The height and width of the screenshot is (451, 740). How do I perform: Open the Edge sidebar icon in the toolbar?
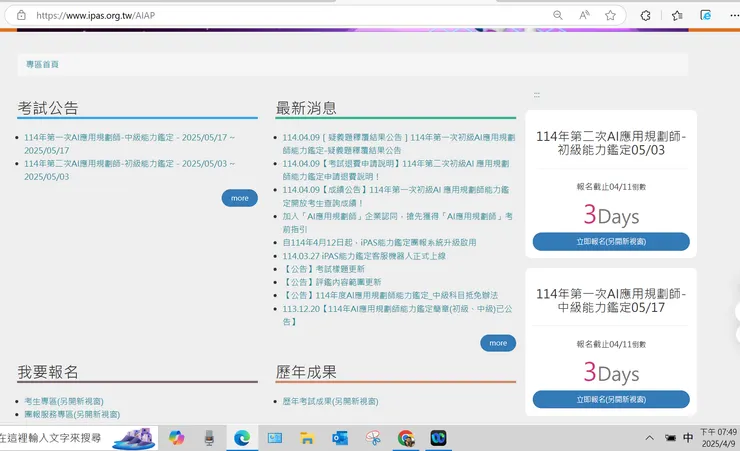pyautogui.click(x=706, y=16)
